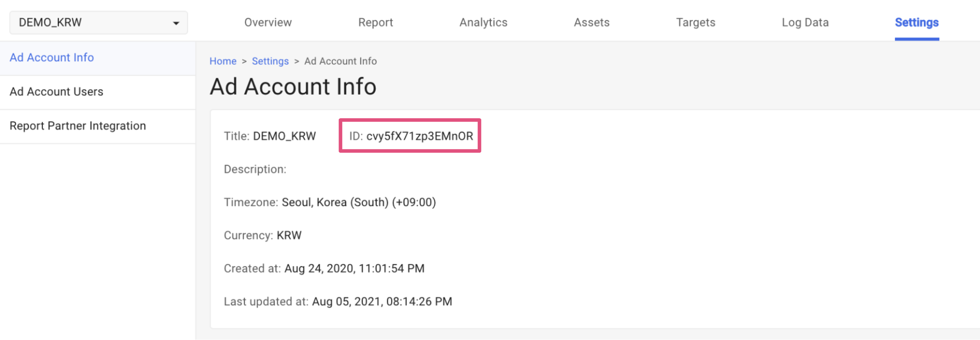980x340 pixels.
Task: Click the highlighted account ID value
Action: pyautogui.click(x=419, y=136)
